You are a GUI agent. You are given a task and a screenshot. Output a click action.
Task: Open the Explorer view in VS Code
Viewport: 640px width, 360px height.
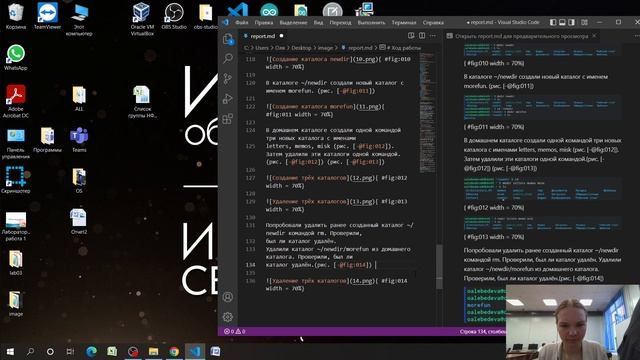coord(228,39)
